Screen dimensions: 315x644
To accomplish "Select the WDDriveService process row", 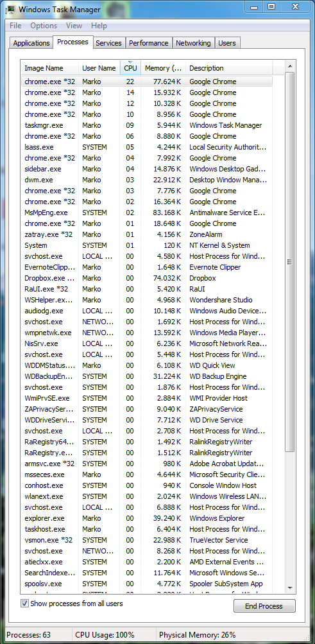I will [146, 420].
